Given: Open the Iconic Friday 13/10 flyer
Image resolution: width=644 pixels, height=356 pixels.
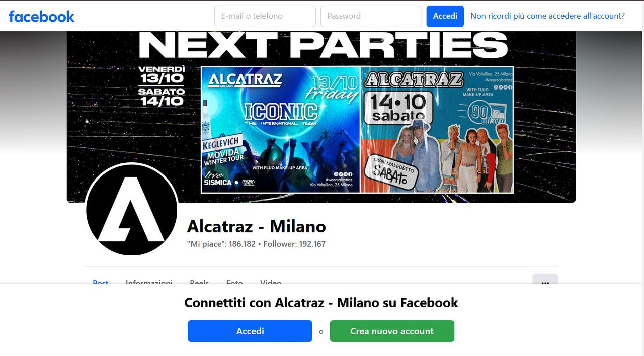Looking at the screenshot, I should [x=281, y=130].
